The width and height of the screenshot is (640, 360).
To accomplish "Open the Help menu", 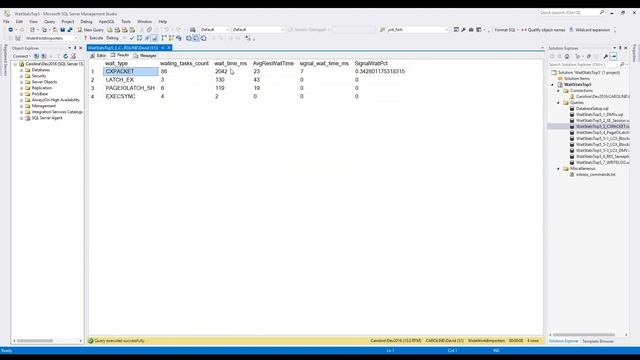I will 163,21.
